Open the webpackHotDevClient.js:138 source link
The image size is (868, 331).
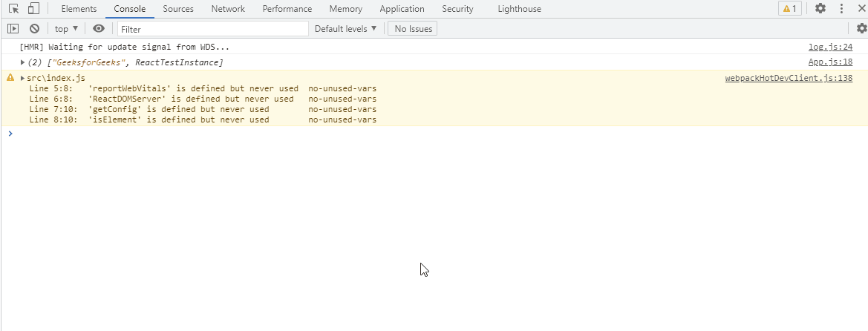click(789, 78)
